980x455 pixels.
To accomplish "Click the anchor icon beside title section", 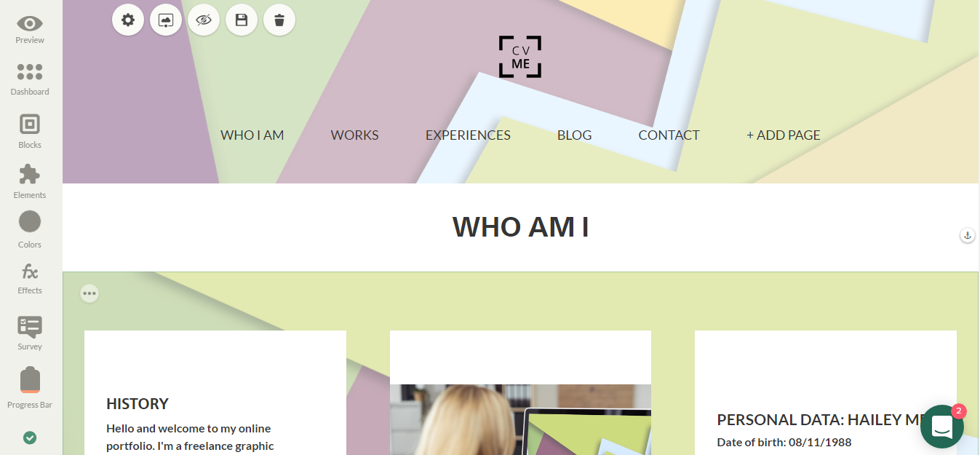I will click(x=968, y=235).
